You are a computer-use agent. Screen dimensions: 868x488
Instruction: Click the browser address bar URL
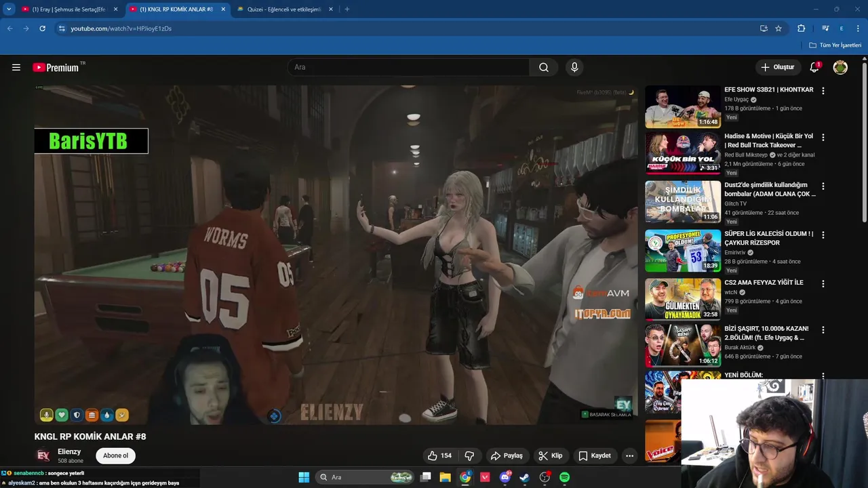pyautogui.click(x=121, y=28)
